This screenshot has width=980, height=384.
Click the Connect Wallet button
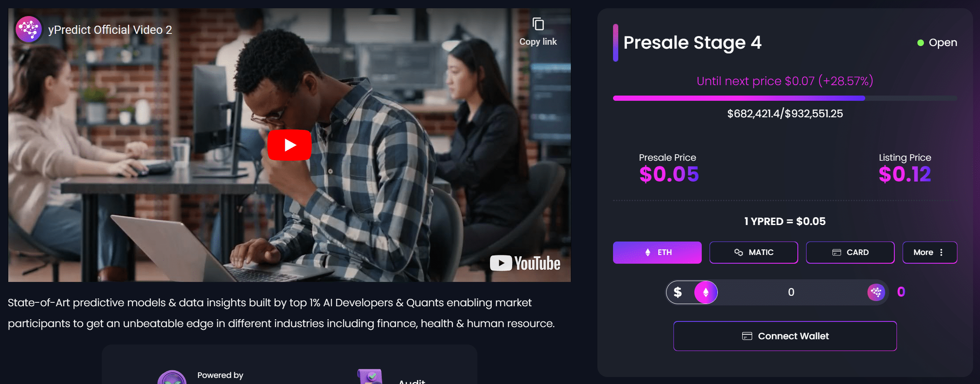[x=785, y=336]
